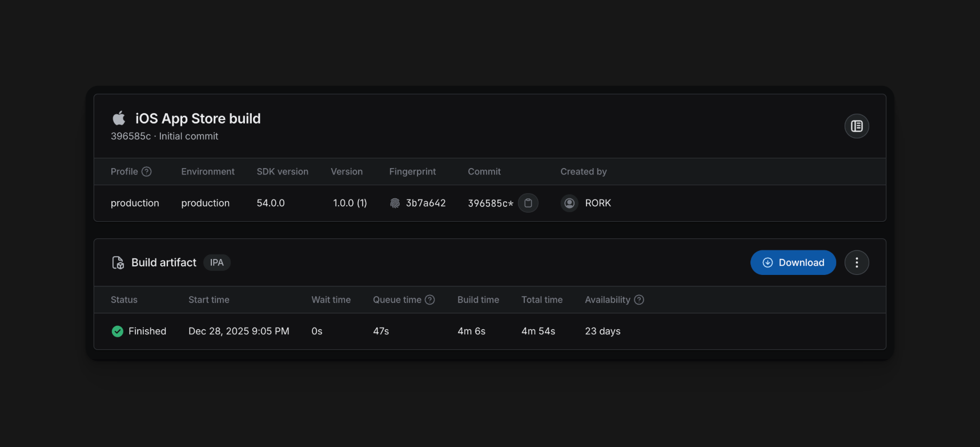Click the Profile column header

pyautogui.click(x=124, y=171)
